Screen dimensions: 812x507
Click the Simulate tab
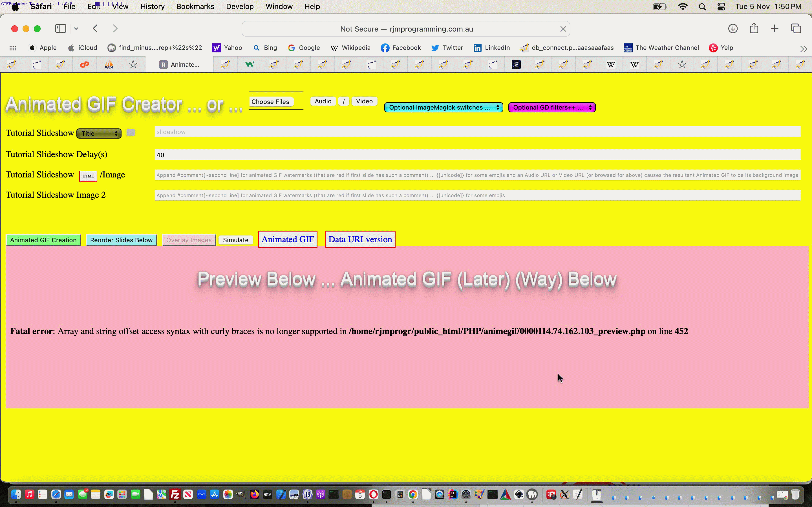(x=236, y=239)
